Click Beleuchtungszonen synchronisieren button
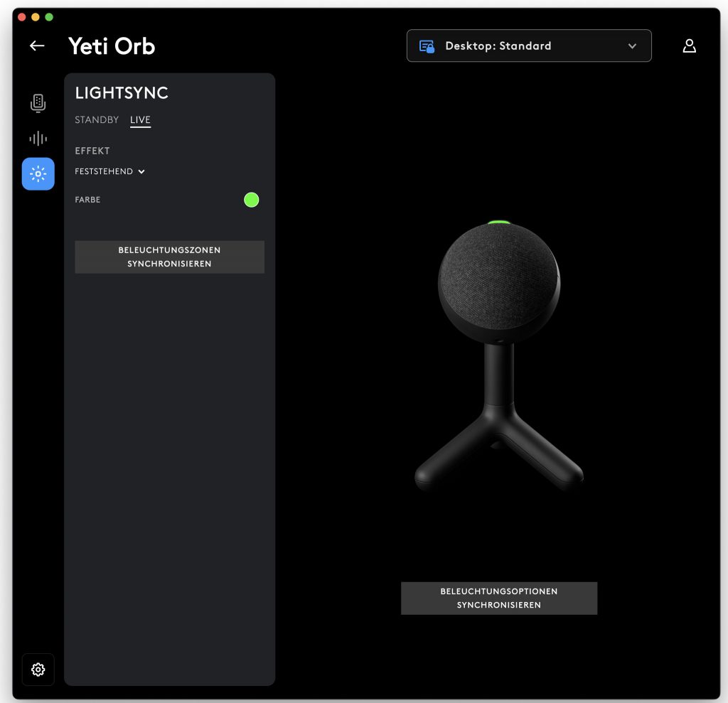The width and height of the screenshot is (728, 703). 169,257
